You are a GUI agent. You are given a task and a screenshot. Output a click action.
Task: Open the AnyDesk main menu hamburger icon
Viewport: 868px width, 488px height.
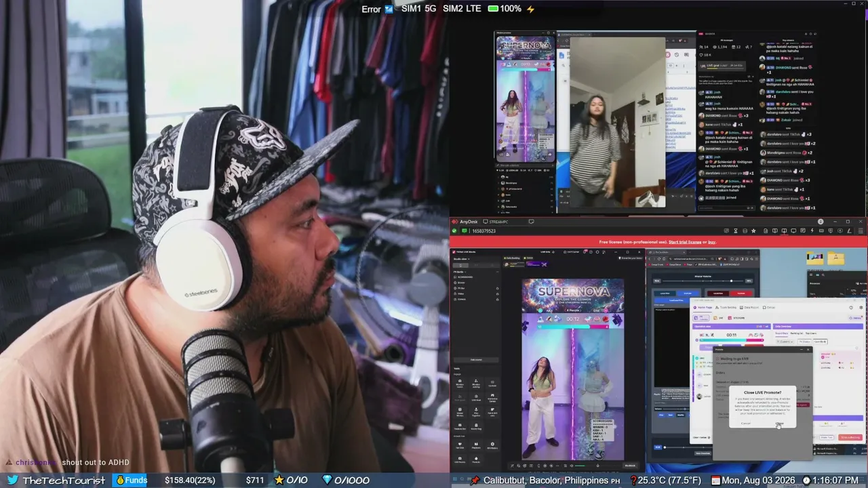point(861,231)
